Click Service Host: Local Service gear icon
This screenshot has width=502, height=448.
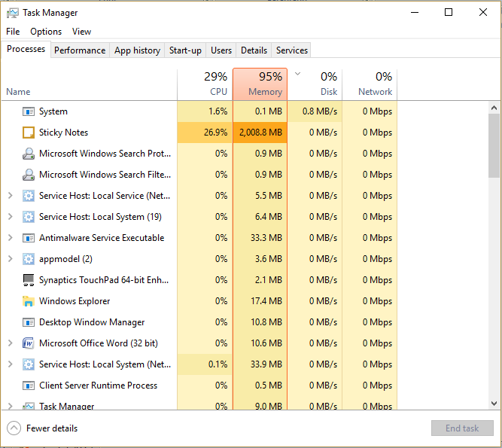tap(29, 196)
